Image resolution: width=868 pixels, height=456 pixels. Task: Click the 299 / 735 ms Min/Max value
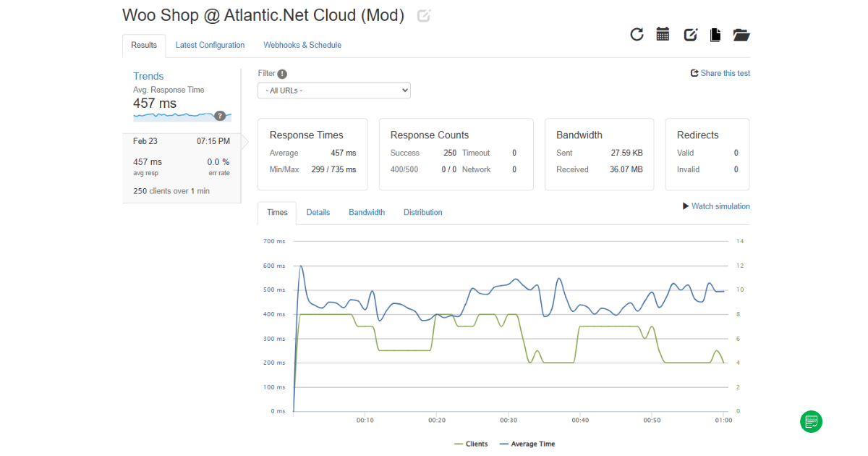(333, 170)
